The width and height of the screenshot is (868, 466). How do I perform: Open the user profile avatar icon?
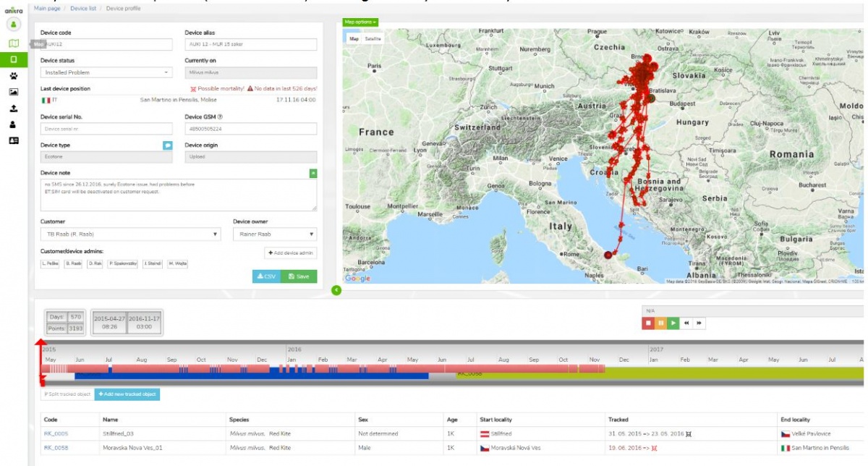13,24
